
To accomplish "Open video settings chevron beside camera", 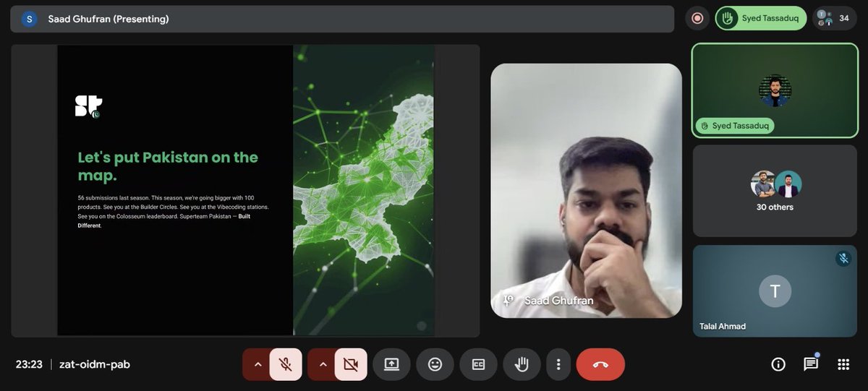I will tap(323, 364).
